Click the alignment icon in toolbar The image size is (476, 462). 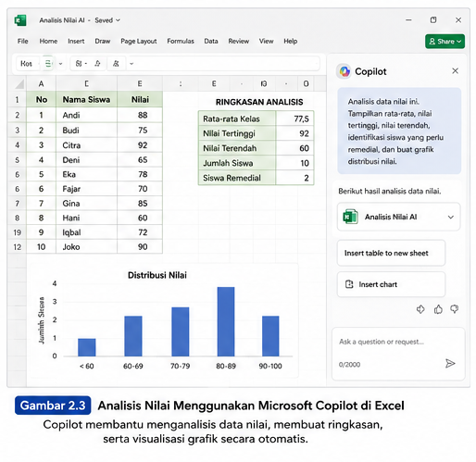tap(48, 64)
